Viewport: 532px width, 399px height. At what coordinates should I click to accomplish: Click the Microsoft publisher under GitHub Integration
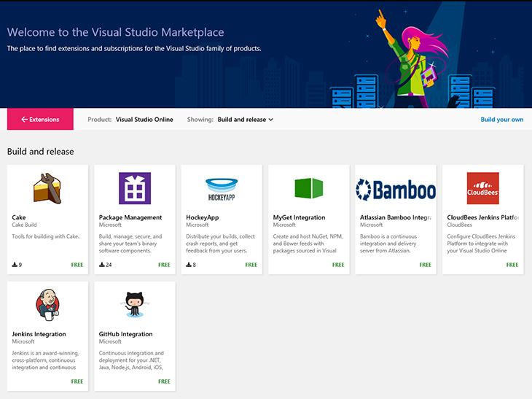point(110,341)
